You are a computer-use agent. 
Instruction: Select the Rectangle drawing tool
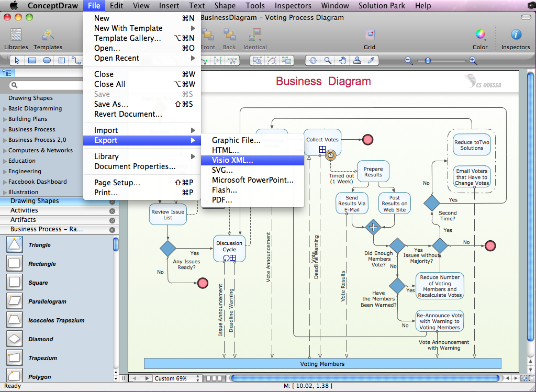(32, 61)
